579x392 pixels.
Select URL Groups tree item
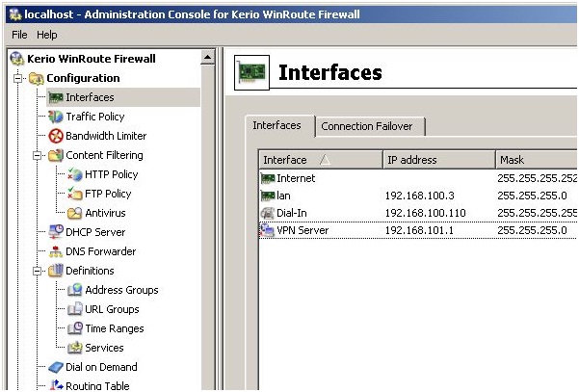click(112, 309)
